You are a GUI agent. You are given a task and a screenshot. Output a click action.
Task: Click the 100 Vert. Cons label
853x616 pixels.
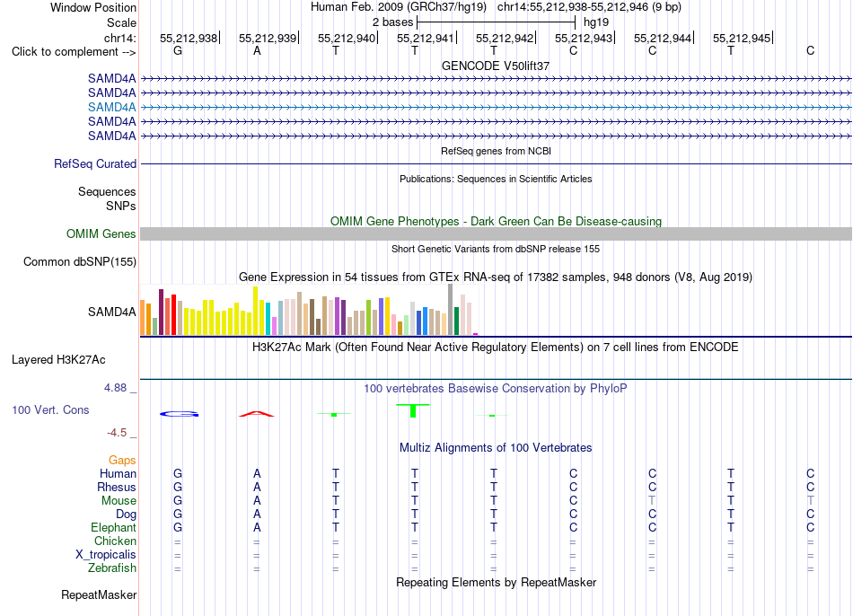[x=50, y=409]
